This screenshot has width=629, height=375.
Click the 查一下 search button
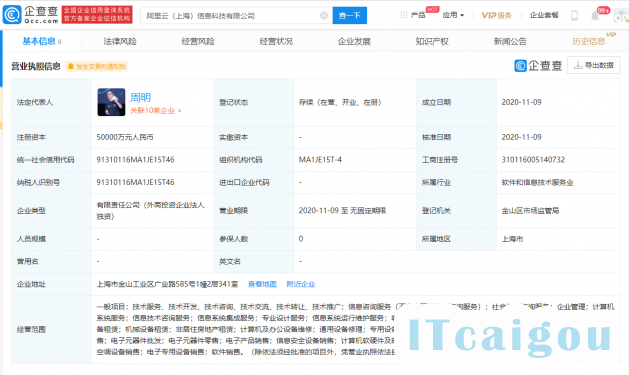tap(349, 16)
